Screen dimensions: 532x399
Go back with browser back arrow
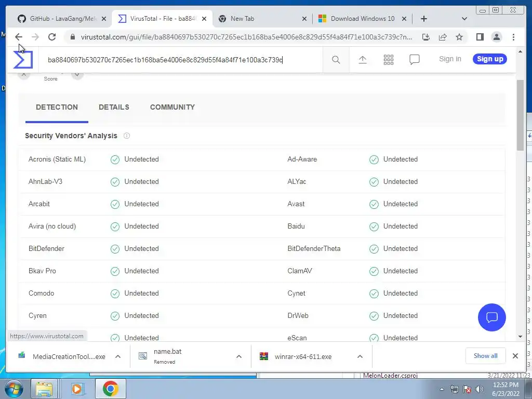click(19, 37)
